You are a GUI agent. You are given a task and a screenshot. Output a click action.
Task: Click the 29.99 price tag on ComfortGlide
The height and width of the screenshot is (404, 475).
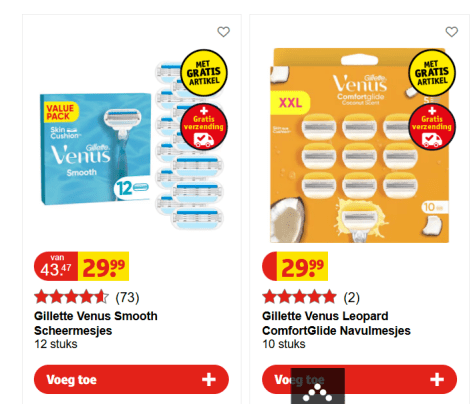pyautogui.click(x=302, y=266)
